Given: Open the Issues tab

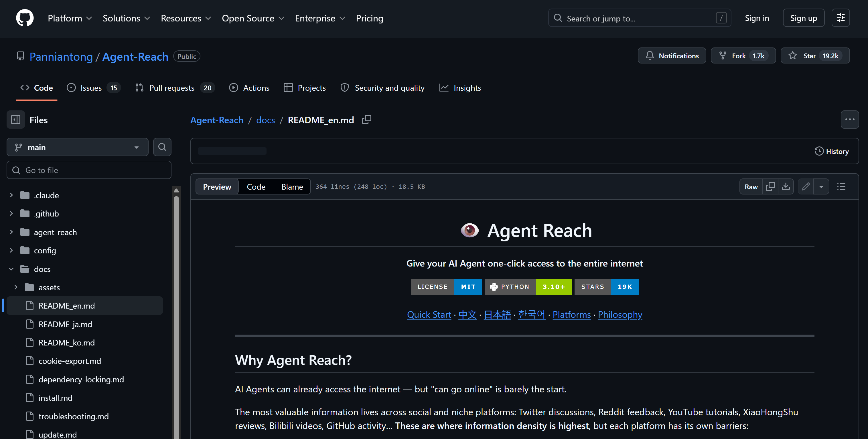Looking at the screenshot, I should (x=94, y=88).
